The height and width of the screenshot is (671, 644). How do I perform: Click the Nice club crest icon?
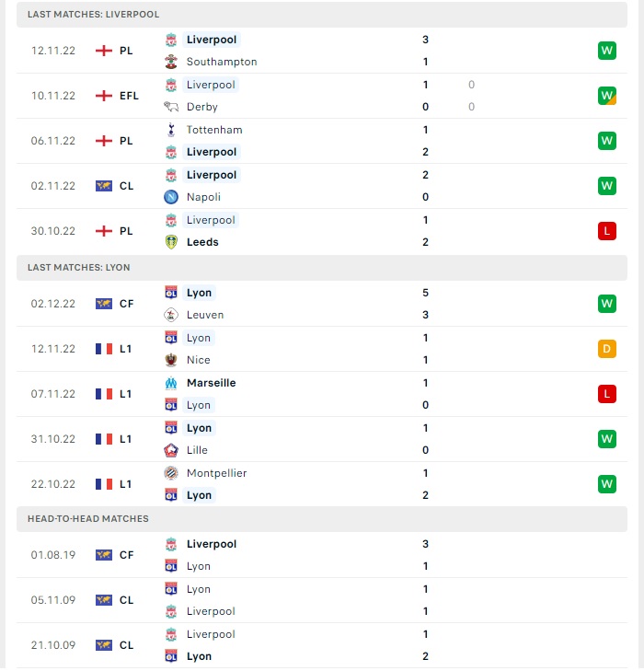point(171,360)
